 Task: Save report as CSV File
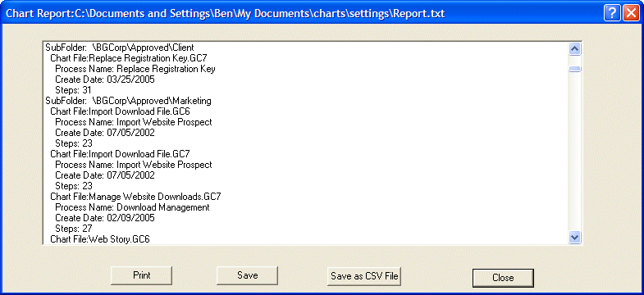[364, 275]
